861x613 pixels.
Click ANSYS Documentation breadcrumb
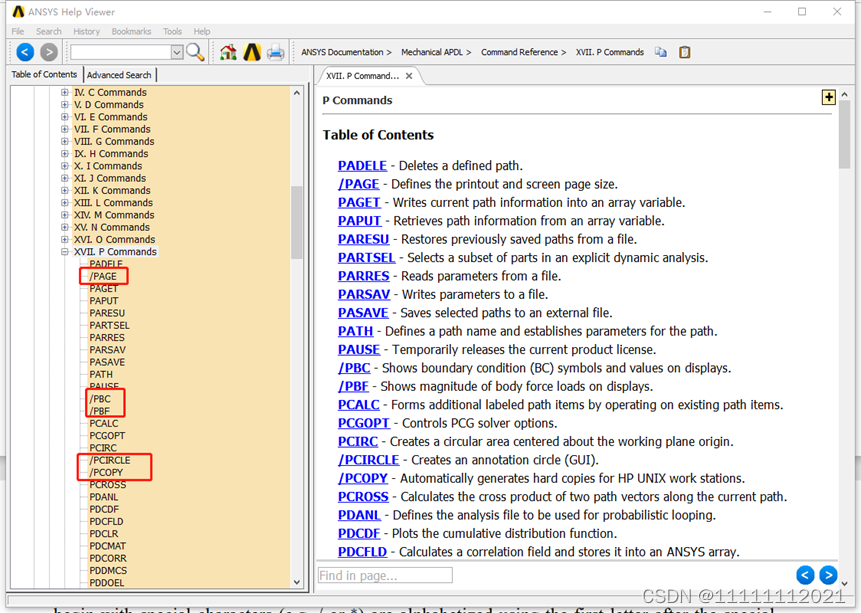tap(342, 52)
